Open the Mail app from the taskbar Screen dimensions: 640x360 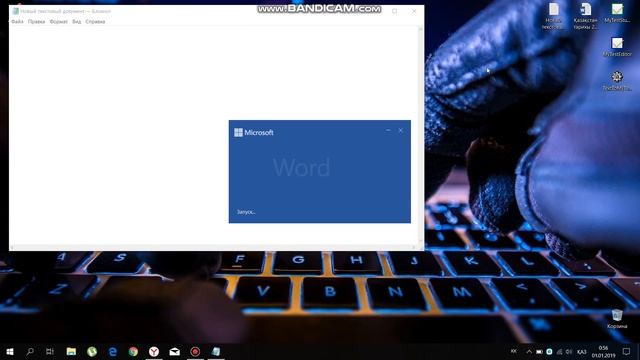(175, 351)
